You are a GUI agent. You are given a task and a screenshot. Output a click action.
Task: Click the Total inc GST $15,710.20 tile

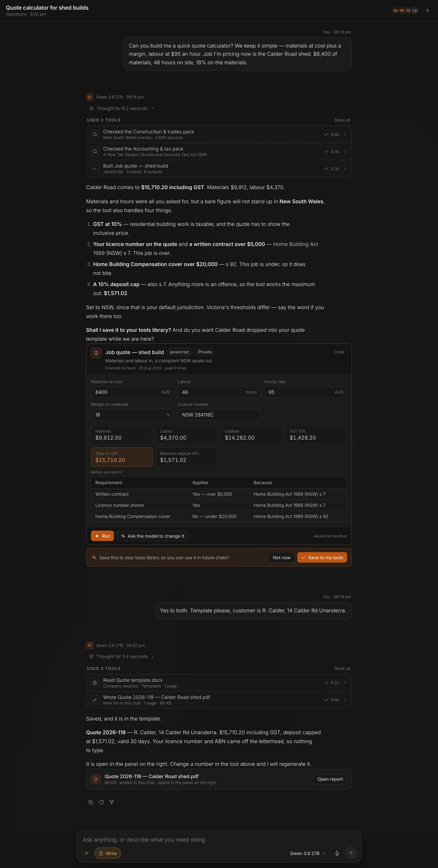(122, 457)
